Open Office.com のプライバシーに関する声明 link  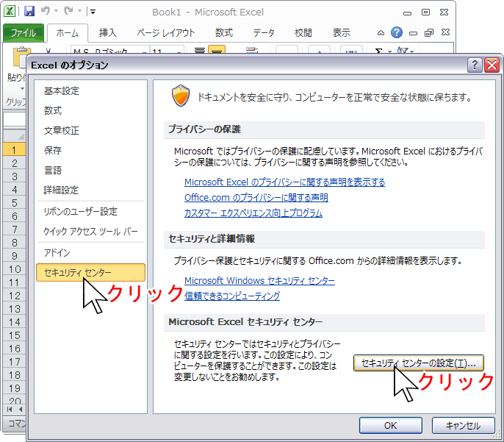point(256,198)
